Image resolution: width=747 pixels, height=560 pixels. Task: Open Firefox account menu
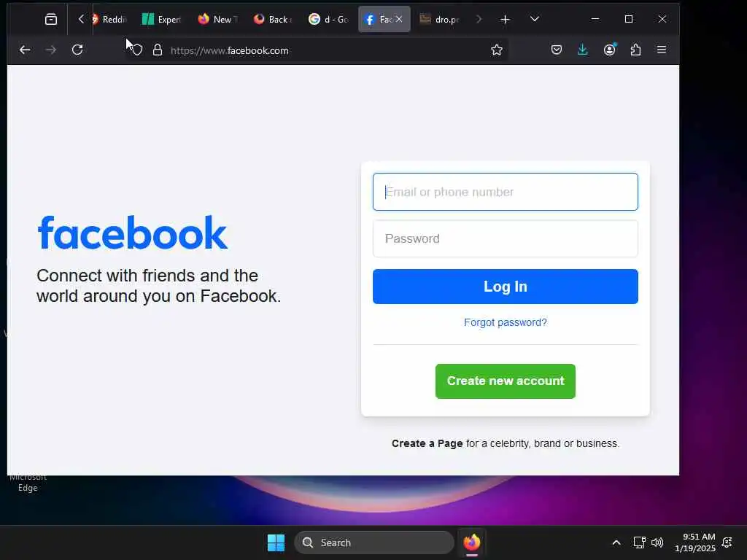click(609, 50)
